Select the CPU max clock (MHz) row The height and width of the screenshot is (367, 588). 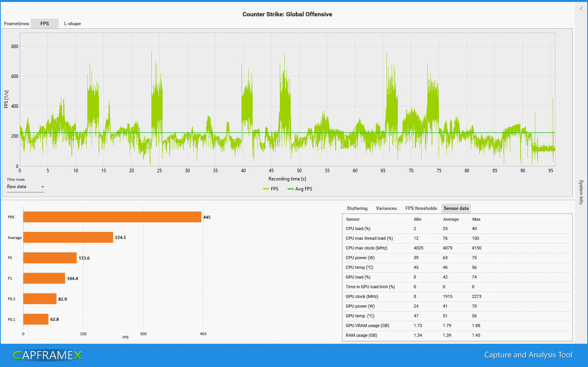tap(457, 248)
